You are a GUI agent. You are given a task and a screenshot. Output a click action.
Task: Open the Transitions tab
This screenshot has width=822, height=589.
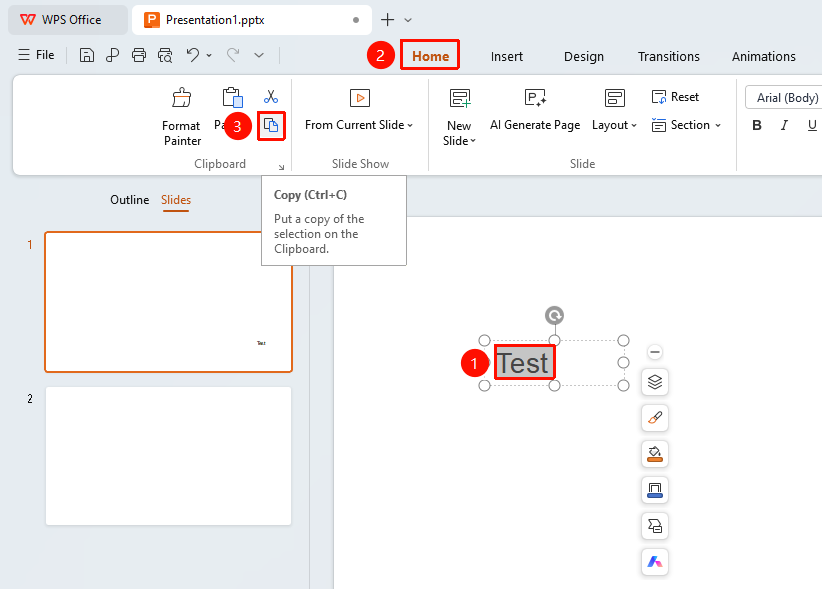[x=669, y=57]
